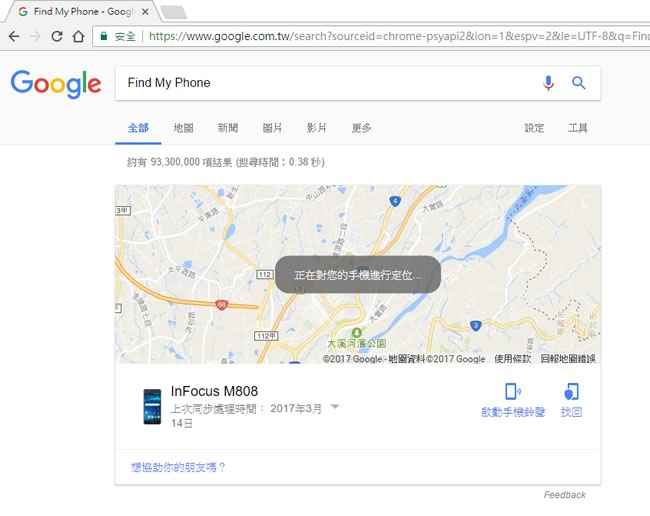Open 工具 search tools
This screenshot has height=516, width=650.
click(578, 128)
